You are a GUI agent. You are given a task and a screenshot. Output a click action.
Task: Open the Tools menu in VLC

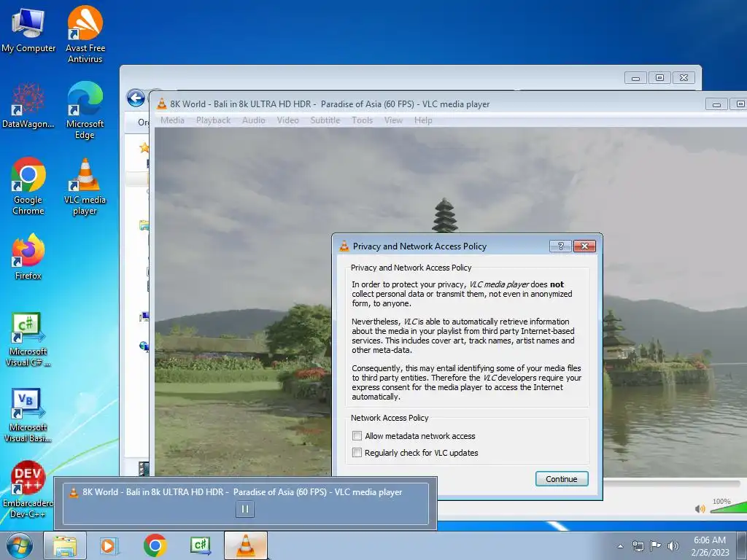click(x=362, y=120)
